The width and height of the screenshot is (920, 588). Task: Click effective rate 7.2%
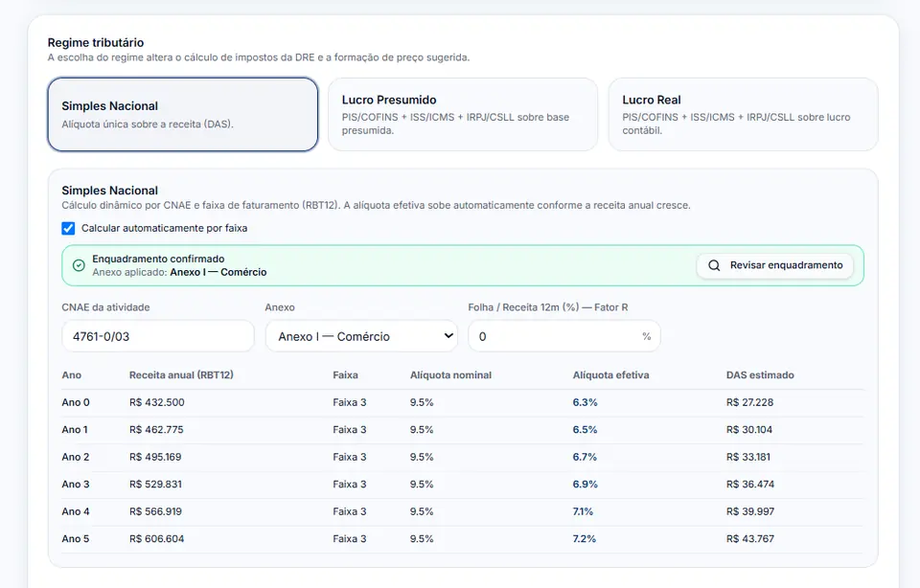pos(585,539)
